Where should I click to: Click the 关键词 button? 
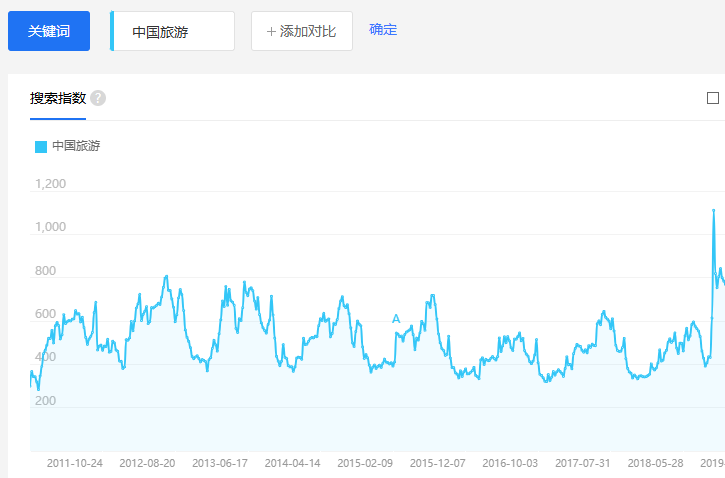click(x=49, y=31)
